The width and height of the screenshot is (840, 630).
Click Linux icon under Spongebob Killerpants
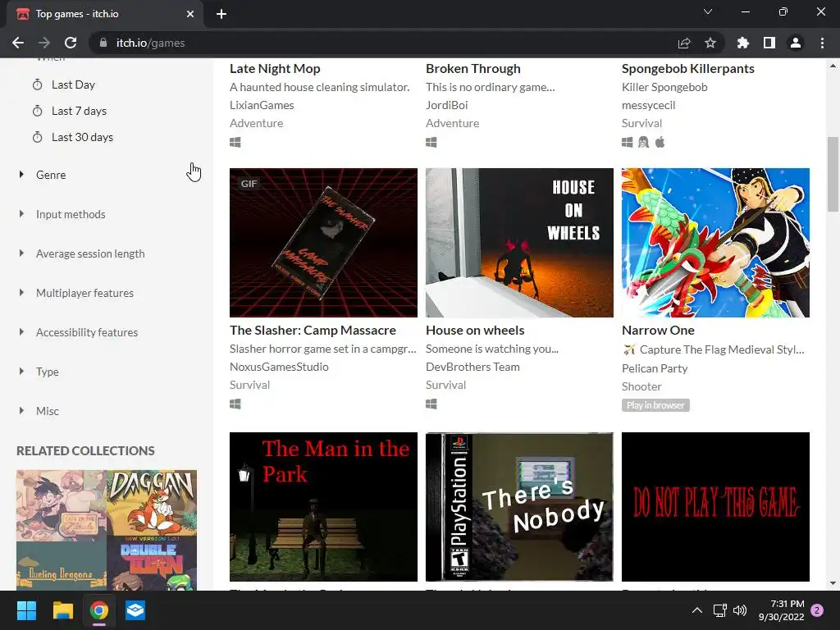coord(643,142)
